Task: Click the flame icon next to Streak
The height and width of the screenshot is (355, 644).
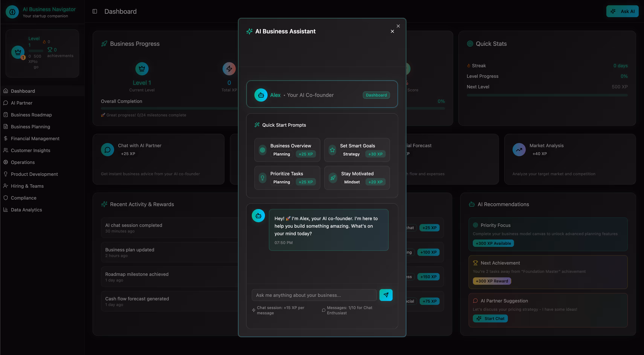Action: tap(469, 66)
